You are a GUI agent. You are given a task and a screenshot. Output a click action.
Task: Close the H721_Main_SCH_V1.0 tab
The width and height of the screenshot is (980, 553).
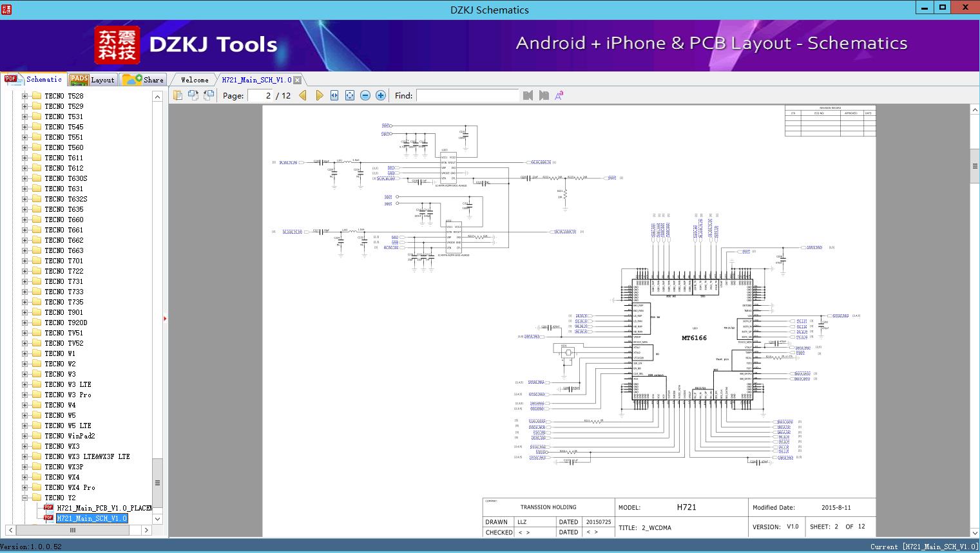297,80
